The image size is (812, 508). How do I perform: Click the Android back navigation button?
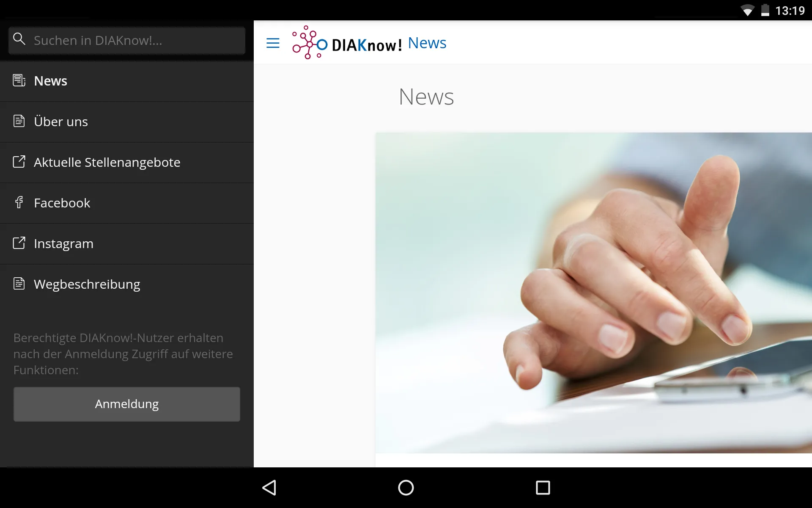click(x=270, y=487)
